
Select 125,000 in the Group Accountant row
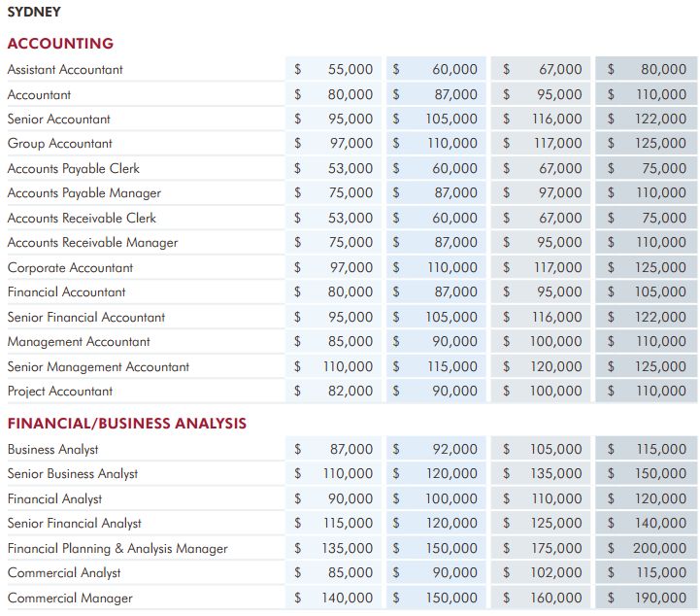coord(661,144)
